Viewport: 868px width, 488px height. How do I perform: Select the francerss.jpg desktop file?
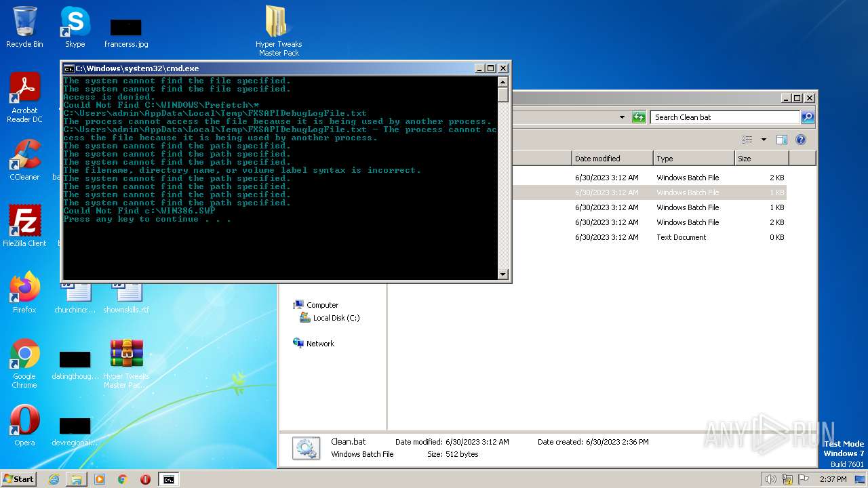[x=126, y=33]
